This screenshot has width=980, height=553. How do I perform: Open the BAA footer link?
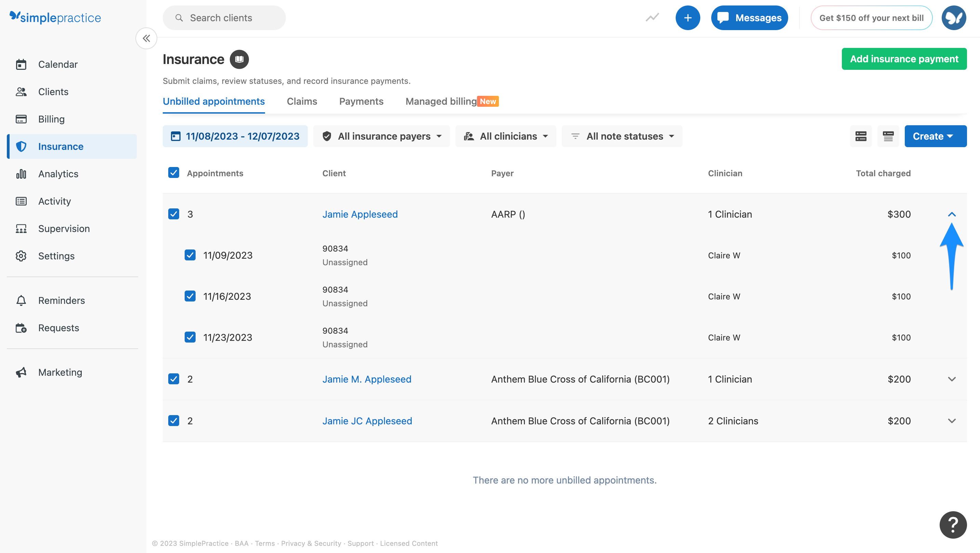pos(241,543)
